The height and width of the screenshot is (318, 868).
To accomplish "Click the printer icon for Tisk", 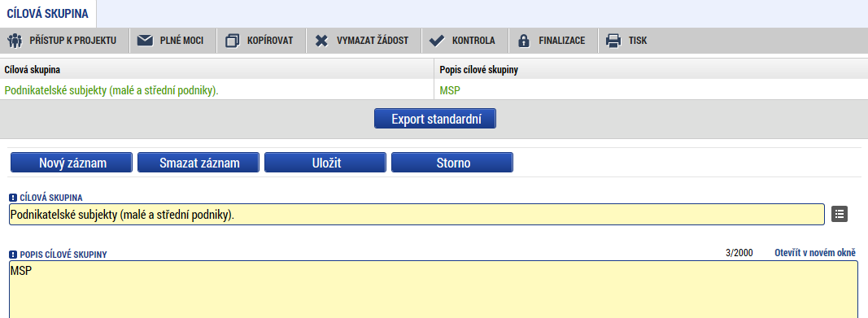I will pos(613,41).
